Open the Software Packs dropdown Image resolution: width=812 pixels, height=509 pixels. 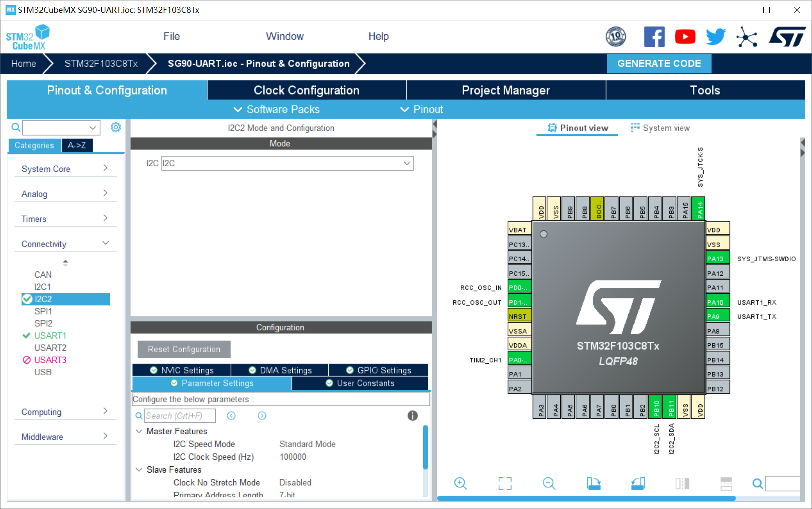point(277,109)
